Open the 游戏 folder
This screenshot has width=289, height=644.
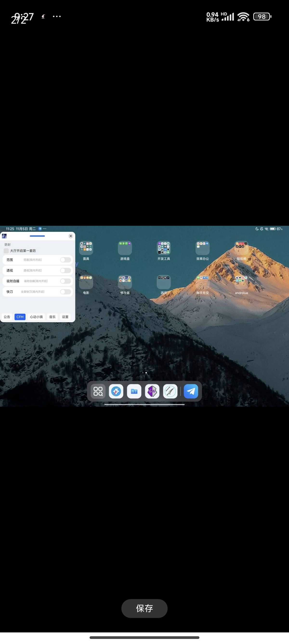[164, 282]
